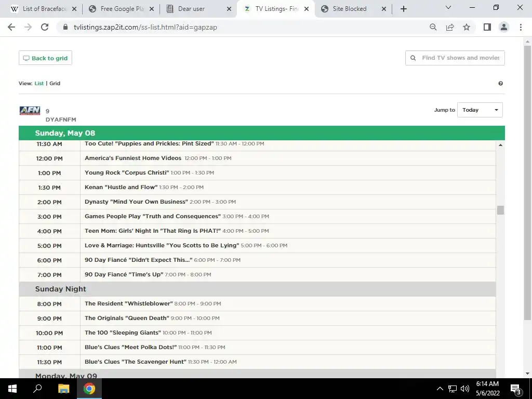Open The Resident Whistleblower listing

click(x=129, y=303)
